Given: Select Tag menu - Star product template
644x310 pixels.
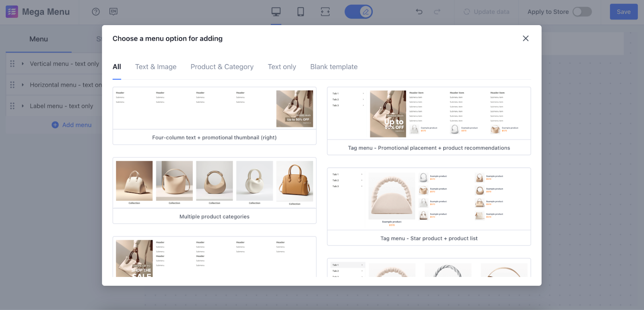Looking at the screenshot, I should [x=429, y=206].
